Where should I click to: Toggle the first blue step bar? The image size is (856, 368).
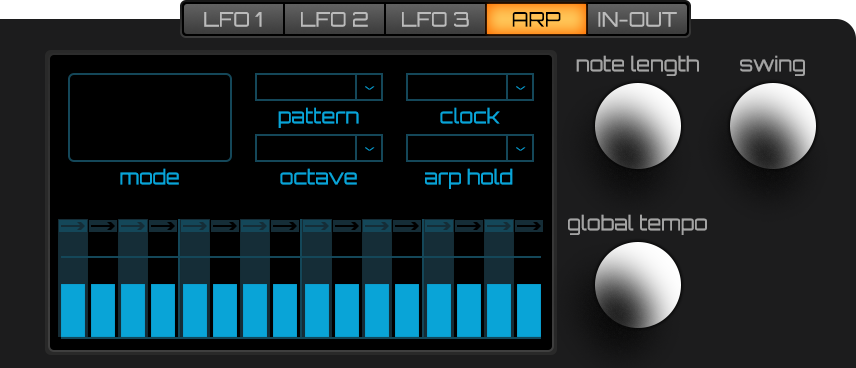[x=73, y=311]
